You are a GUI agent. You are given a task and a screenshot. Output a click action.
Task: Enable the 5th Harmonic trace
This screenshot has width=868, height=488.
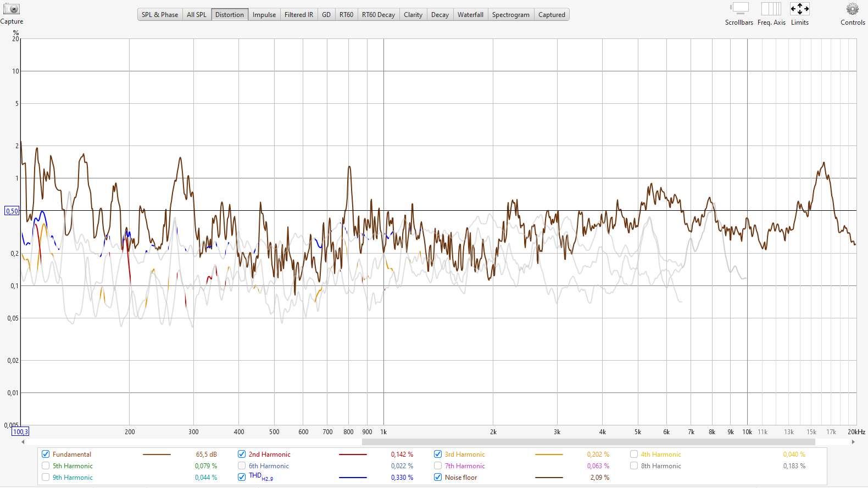point(46,465)
